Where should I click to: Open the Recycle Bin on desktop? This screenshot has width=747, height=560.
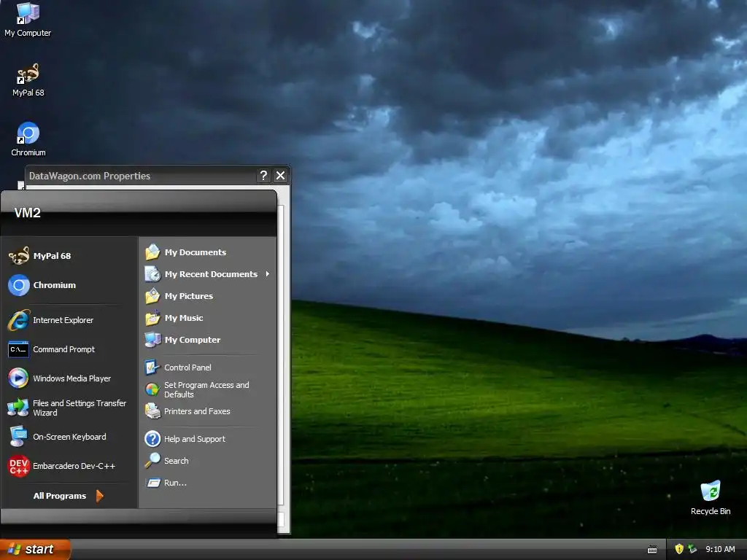click(711, 498)
